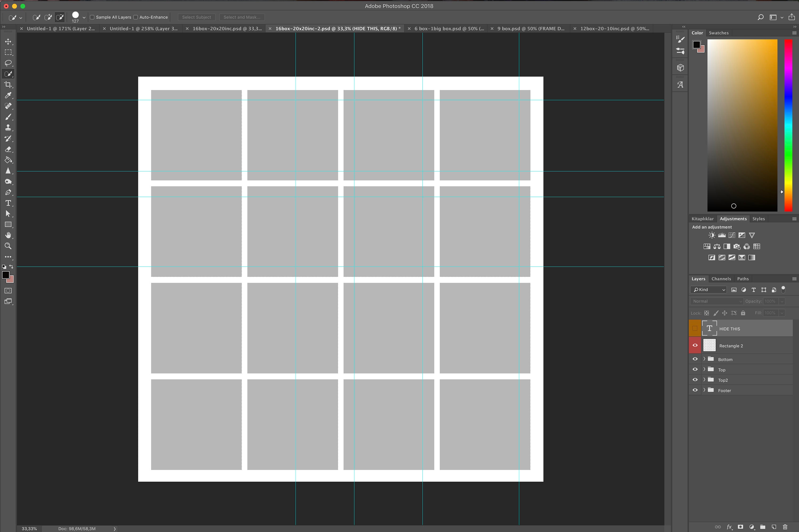799x532 pixels.
Task: Open the Curves adjustment icon
Action: (732, 235)
